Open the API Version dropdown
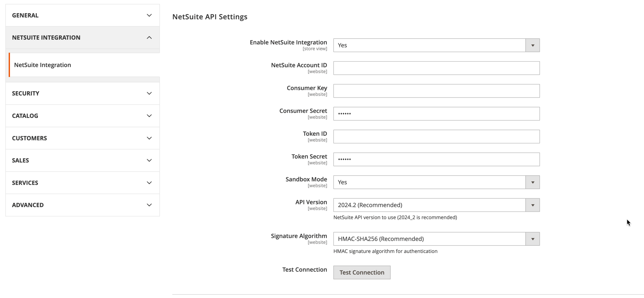This screenshot has height=298, width=644. click(436, 205)
